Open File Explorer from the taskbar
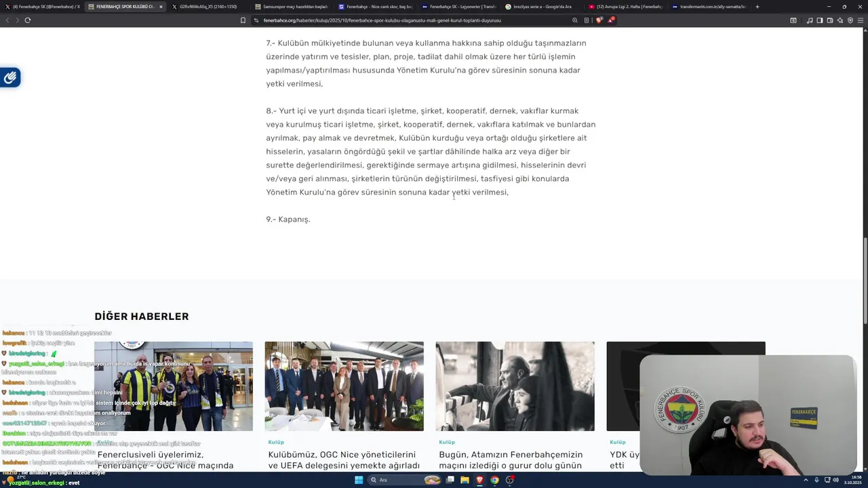The image size is (868, 488). (465, 480)
